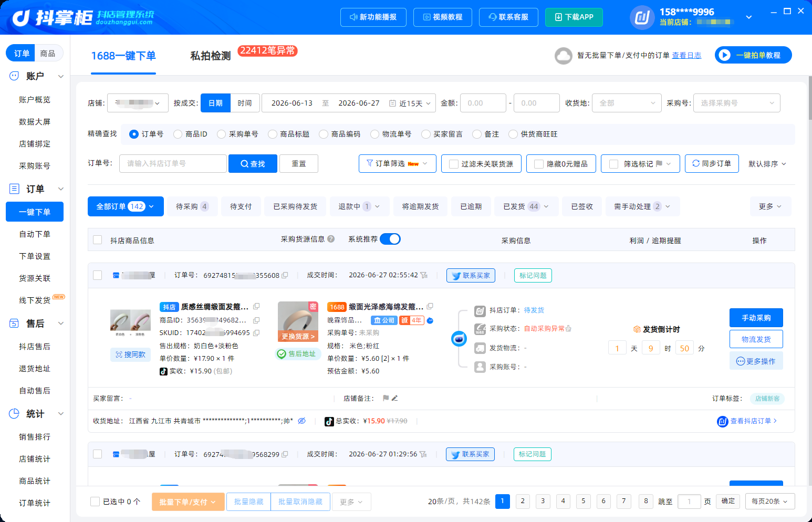The image size is (812, 522).
Task: Check the 过滤未关联货源 checkbox
Action: point(454,164)
